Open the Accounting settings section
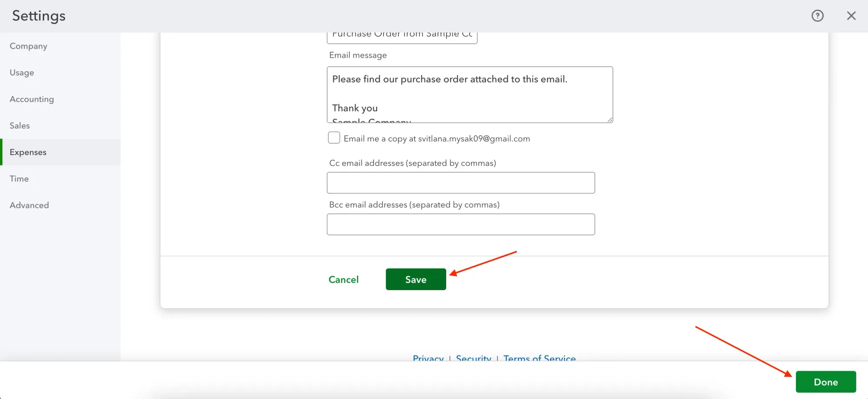 (x=31, y=99)
